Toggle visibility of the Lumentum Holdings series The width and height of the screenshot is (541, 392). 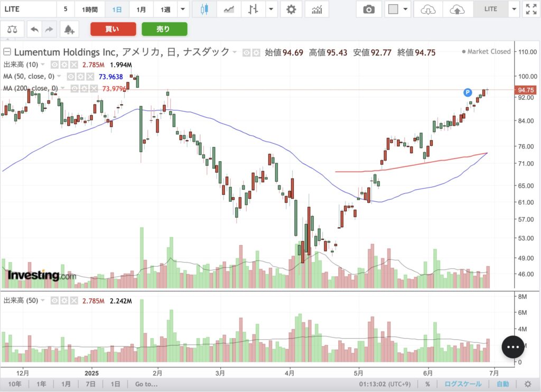246,53
